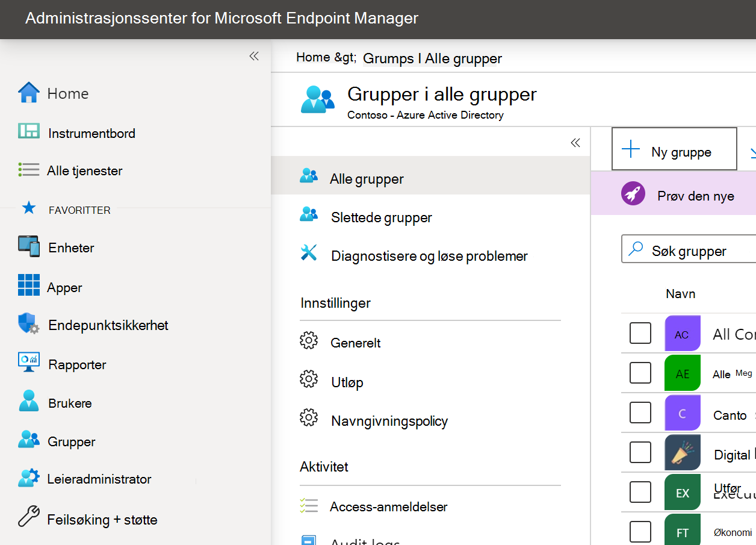Screen dimensions: 756x545
Task: Click the EX group avatar
Action: tap(683, 492)
